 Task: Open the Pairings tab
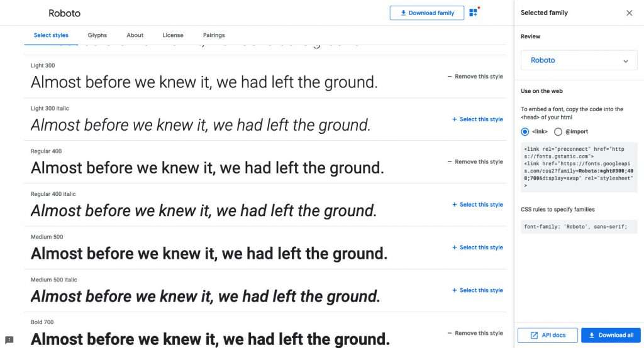point(214,35)
